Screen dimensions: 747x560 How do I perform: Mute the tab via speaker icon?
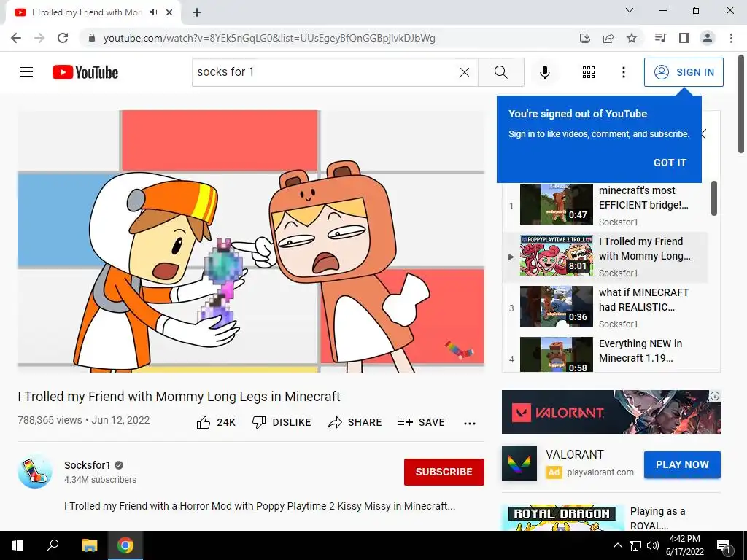[153, 12]
